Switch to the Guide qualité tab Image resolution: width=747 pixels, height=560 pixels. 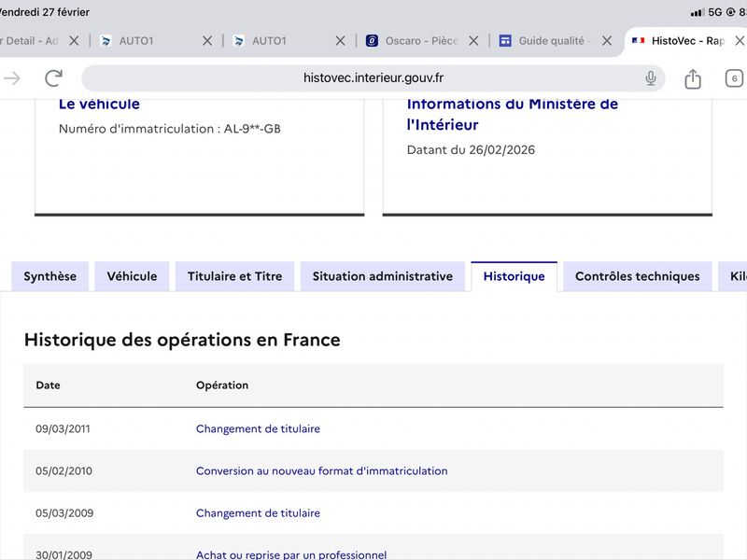click(551, 41)
